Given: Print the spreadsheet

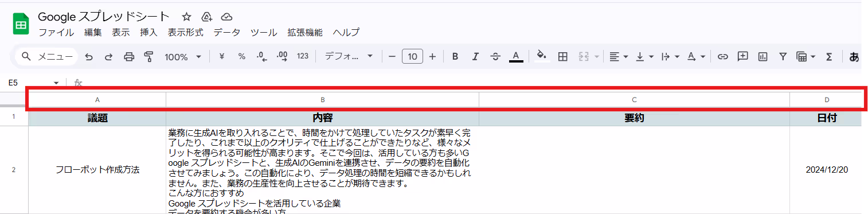Looking at the screenshot, I should (129, 56).
